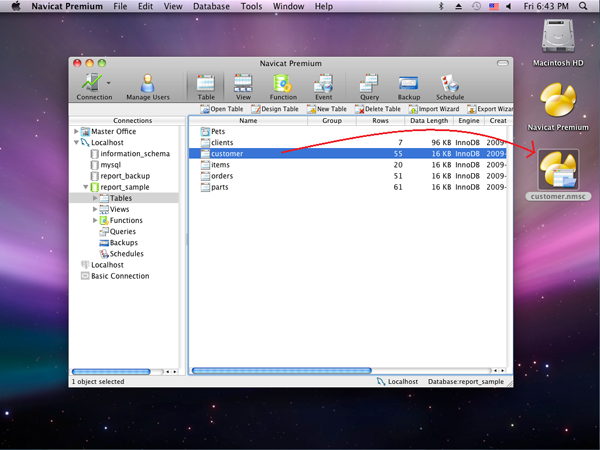This screenshot has height=450, width=600.
Task: Collapse the open Localhost connection
Action: click(76, 142)
